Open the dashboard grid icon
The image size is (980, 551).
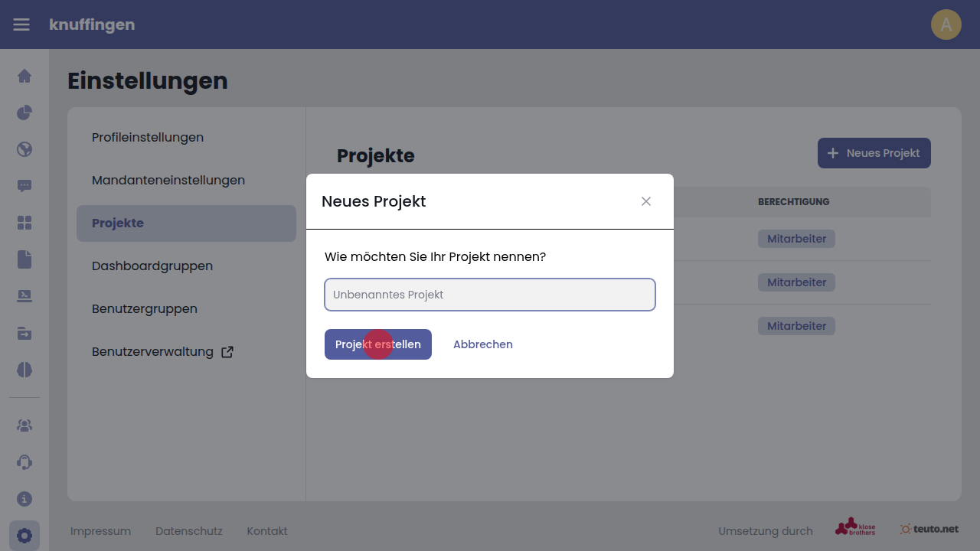[x=24, y=223]
